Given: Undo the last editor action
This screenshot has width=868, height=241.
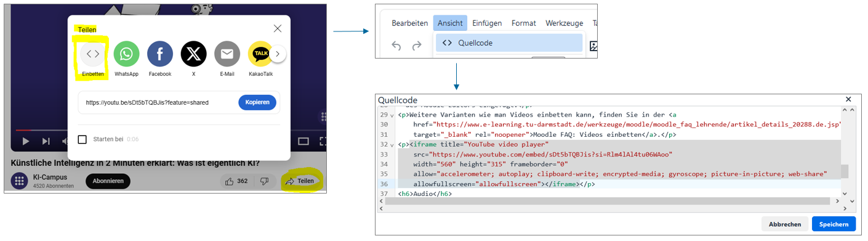Looking at the screenshot, I should [396, 46].
